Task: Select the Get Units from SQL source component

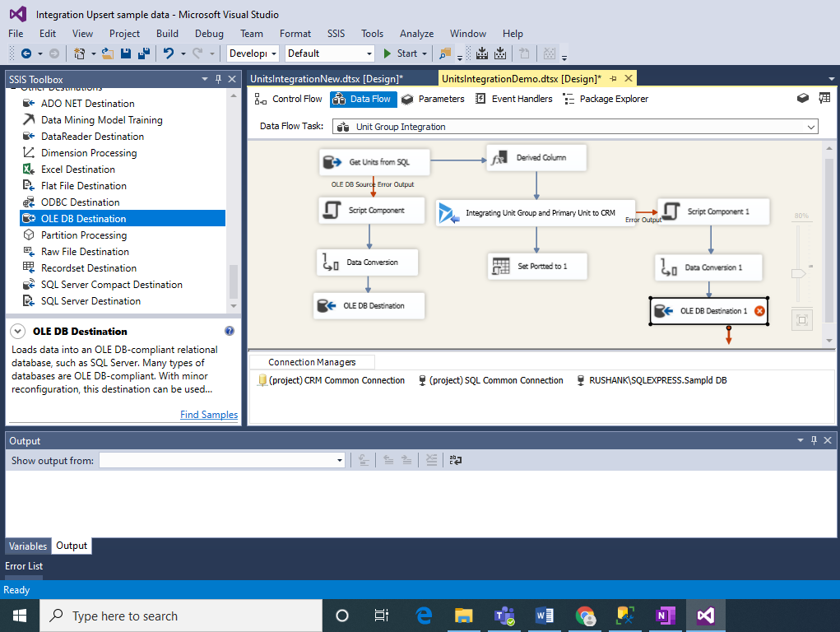Action: tap(374, 162)
